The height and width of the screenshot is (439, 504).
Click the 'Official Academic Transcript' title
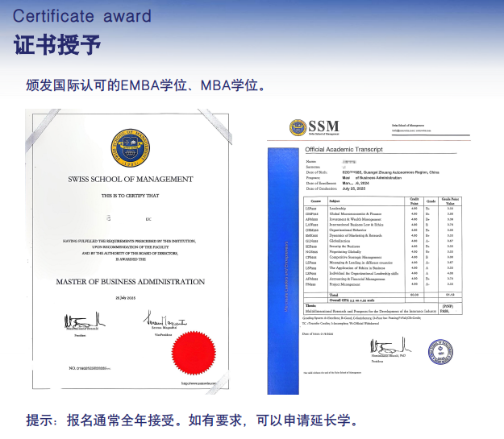coord(344,149)
